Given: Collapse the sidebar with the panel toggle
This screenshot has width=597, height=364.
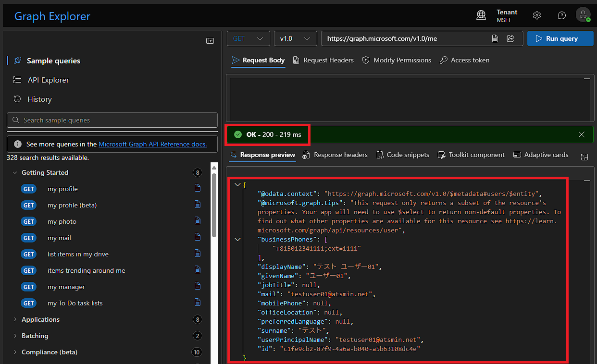Looking at the screenshot, I should 210,41.
